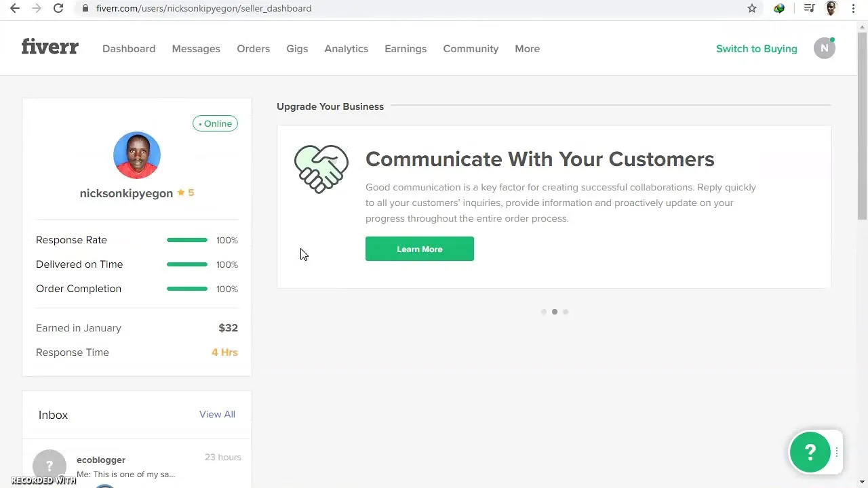Open the Gigs menu
Screen dimensions: 868x488
coord(297,49)
